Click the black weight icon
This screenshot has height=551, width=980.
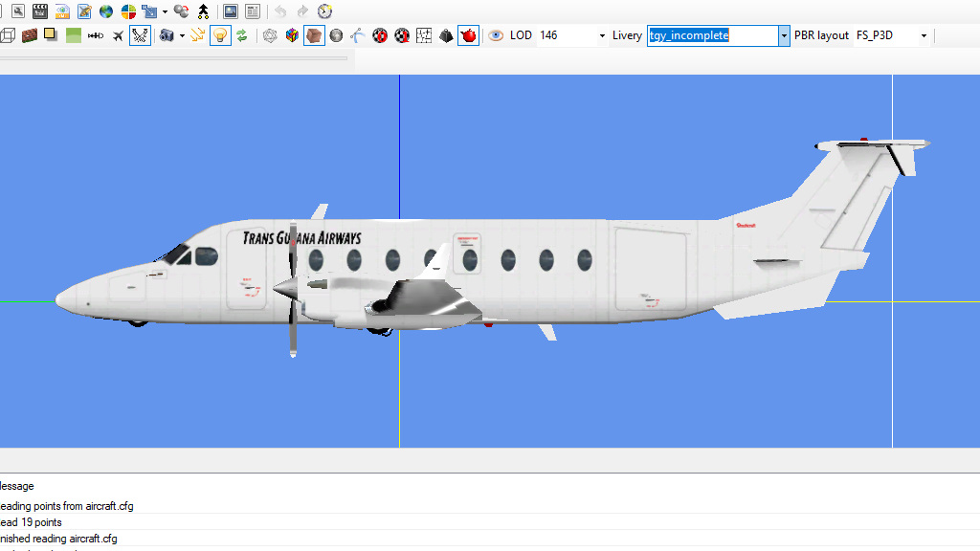click(x=446, y=35)
